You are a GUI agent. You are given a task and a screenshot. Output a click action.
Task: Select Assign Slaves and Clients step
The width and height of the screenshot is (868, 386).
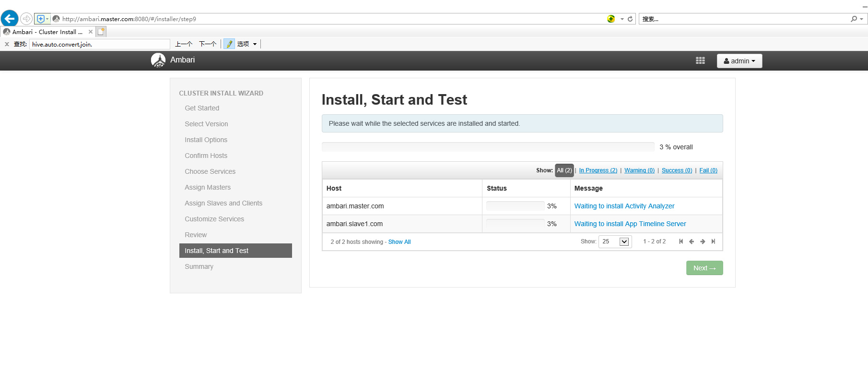click(x=223, y=203)
